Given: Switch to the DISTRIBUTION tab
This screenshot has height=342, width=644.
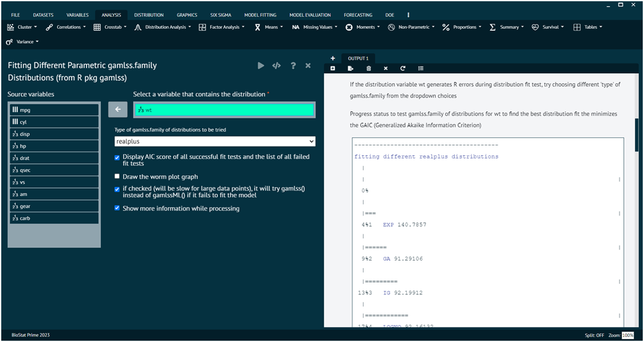Looking at the screenshot, I should pyautogui.click(x=149, y=15).
